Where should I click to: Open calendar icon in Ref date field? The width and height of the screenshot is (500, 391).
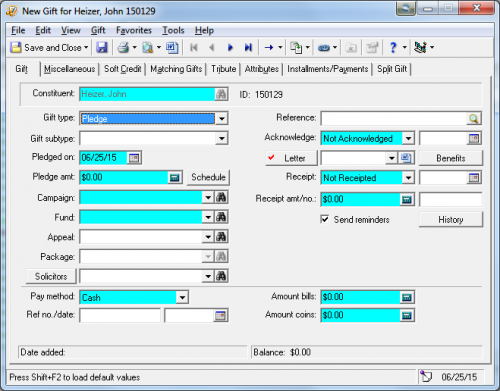point(220,315)
